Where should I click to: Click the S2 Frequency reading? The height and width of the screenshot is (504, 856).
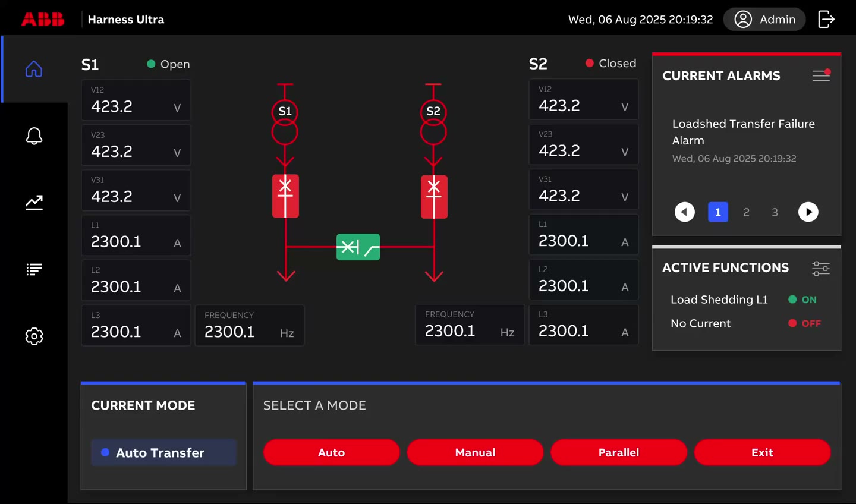pyautogui.click(x=470, y=325)
